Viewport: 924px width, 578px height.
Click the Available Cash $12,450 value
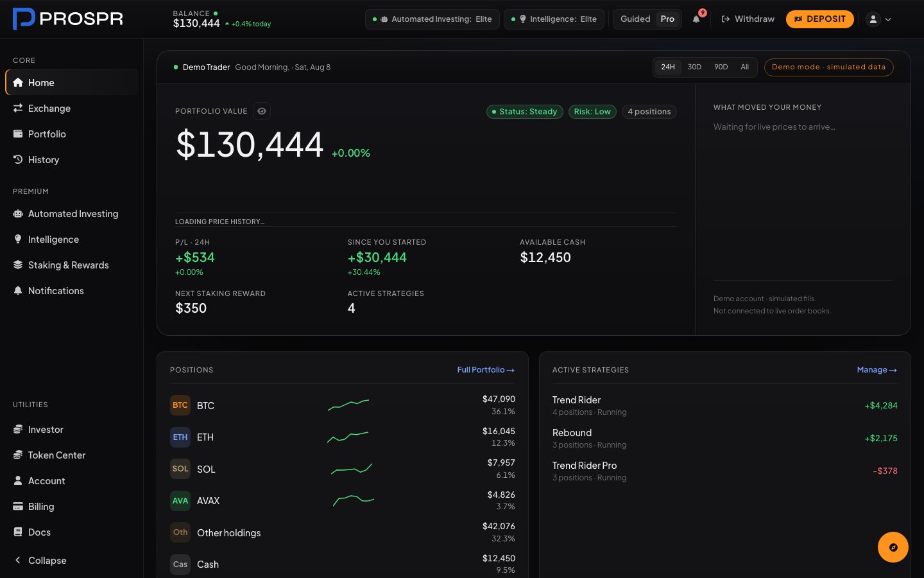545,258
